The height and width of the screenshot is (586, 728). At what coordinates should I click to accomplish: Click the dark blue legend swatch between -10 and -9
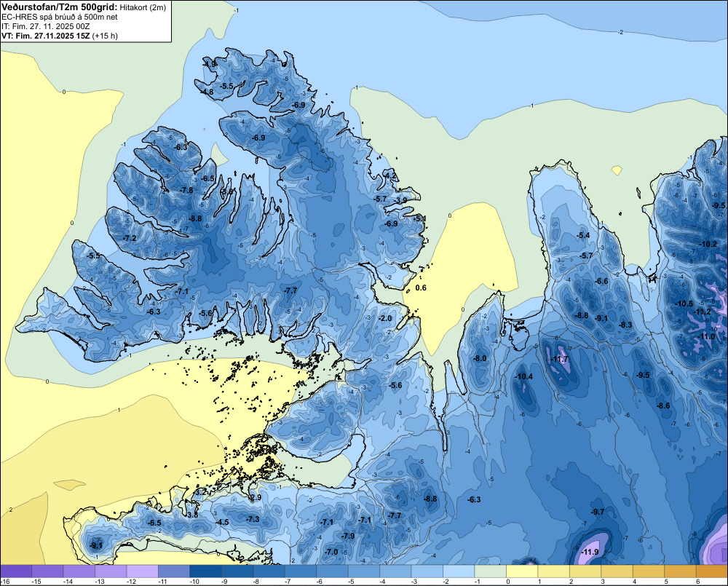[x=206, y=571]
